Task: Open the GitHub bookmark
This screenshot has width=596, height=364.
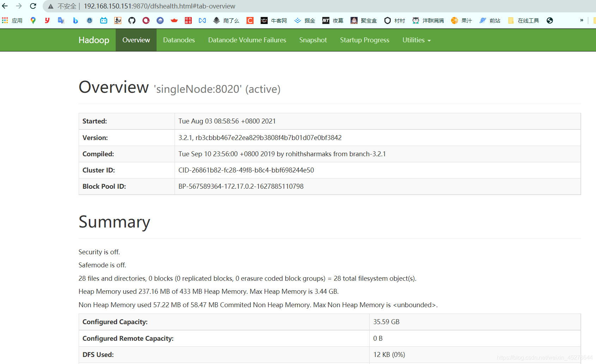Action: pyautogui.click(x=132, y=20)
